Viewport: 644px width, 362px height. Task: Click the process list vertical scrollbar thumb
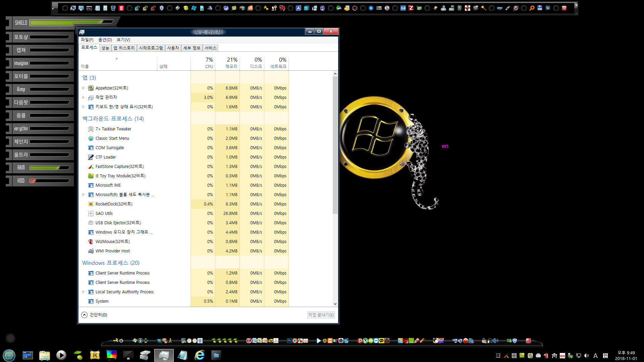pyautogui.click(x=335, y=145)
